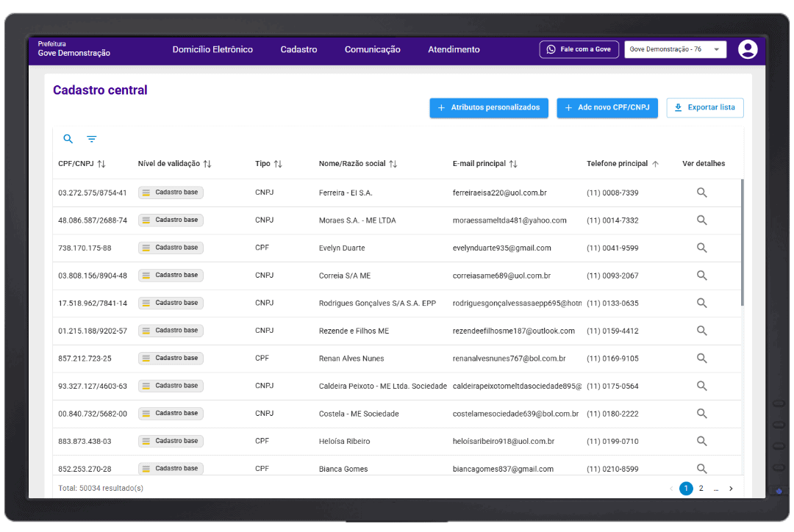Open the pagination ellipsis for more pages
The image size is (794, 532).
coord(716,489)
